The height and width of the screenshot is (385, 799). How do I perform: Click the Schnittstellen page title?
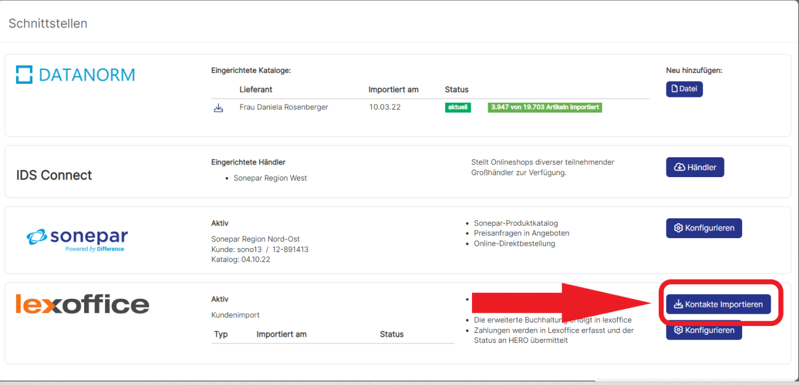[x=48, y=23]
